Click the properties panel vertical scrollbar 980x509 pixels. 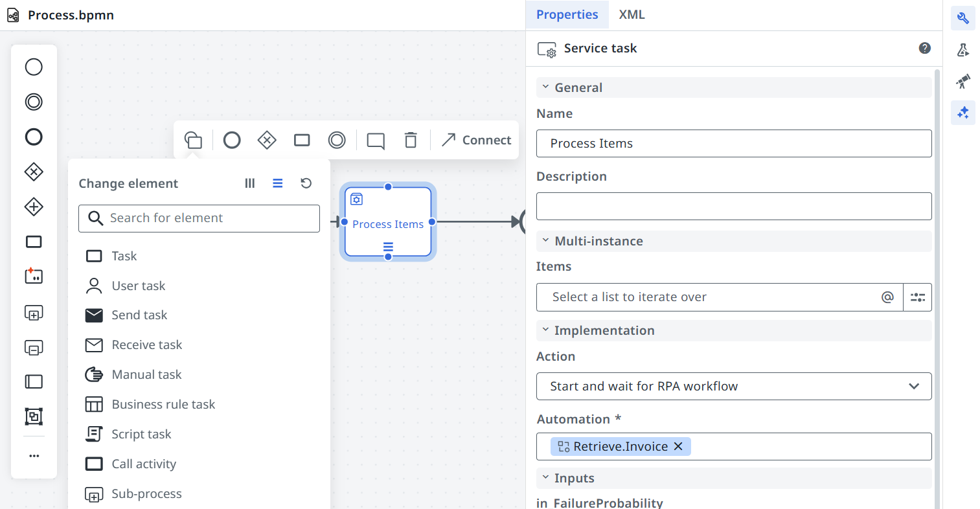[x=937, y=288]
